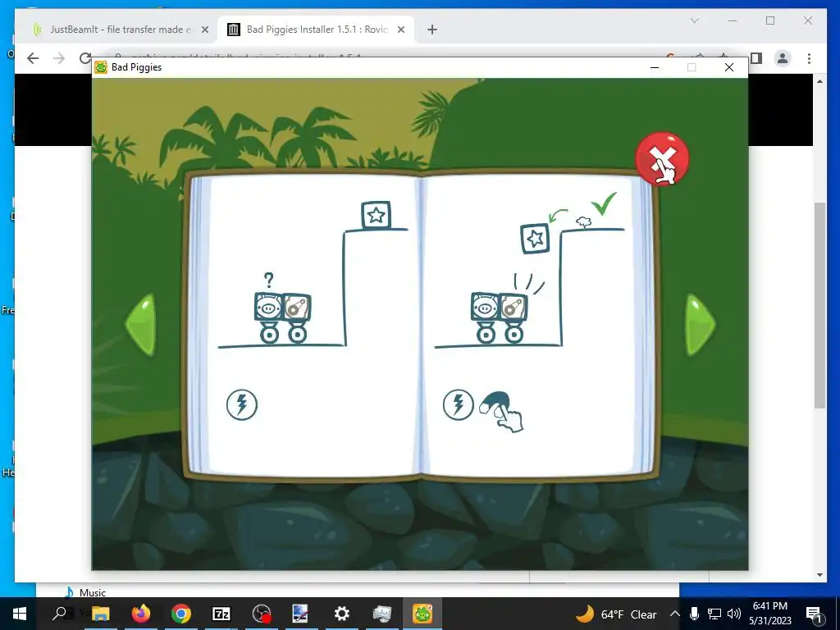Screen dimensions: 840x630
Task: Toggle the Chrome side panel icon
Action: (x=756, y=58)
